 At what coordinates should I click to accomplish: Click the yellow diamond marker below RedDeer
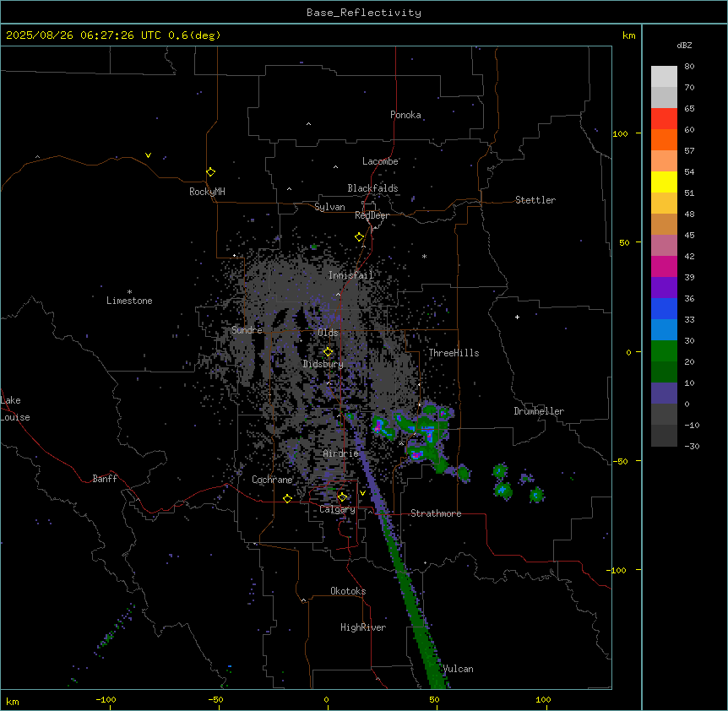(360, 237)
